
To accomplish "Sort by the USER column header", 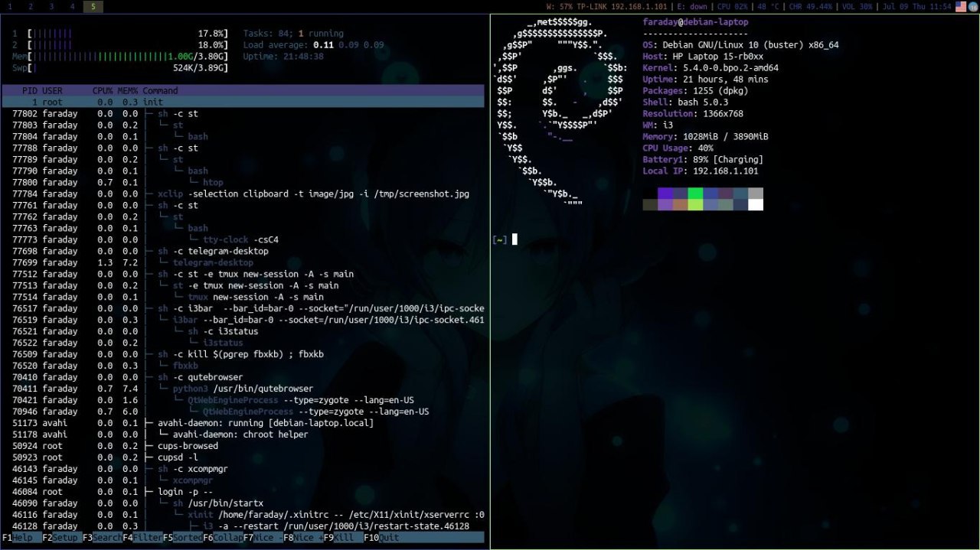I will click(53, 90).
